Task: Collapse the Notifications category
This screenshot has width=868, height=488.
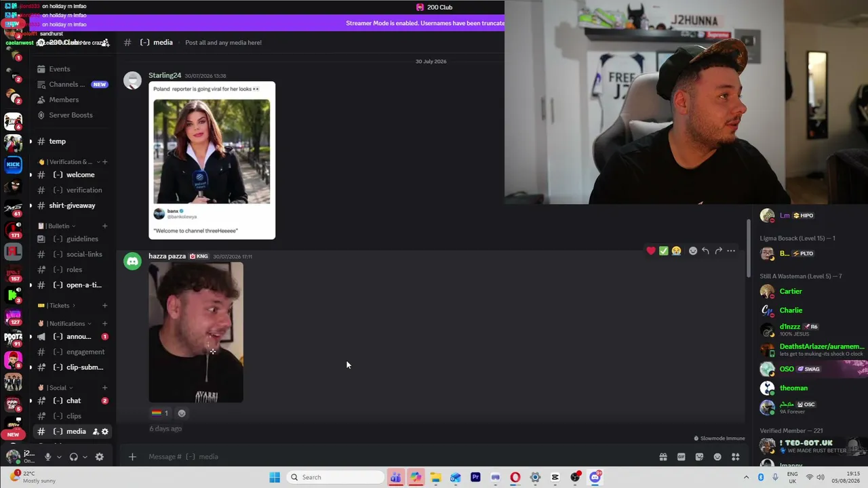Action: pos(64,324)
